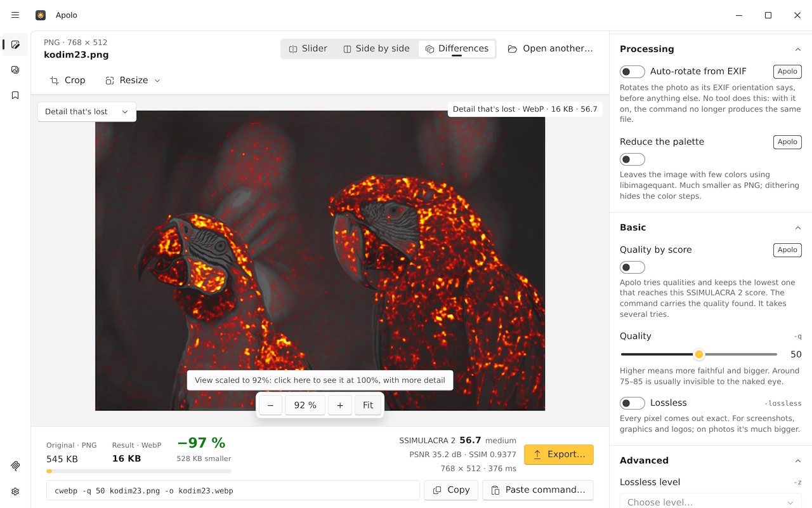Viewport: 812px width, 508px height.
Task: Click the parrot difference image preview
Action: coord(320,260)
